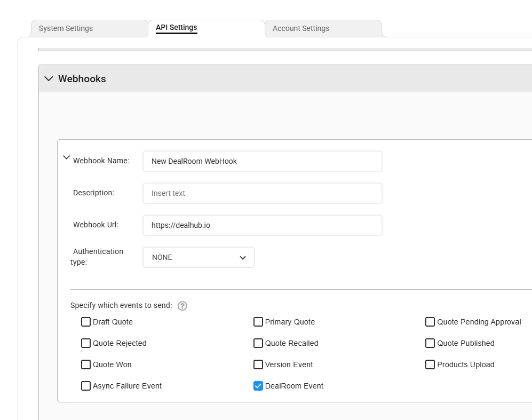This screenshot has width=532, height=420.
Task: Tick the Products Upload checkbox
Action: tap(430, 364)
